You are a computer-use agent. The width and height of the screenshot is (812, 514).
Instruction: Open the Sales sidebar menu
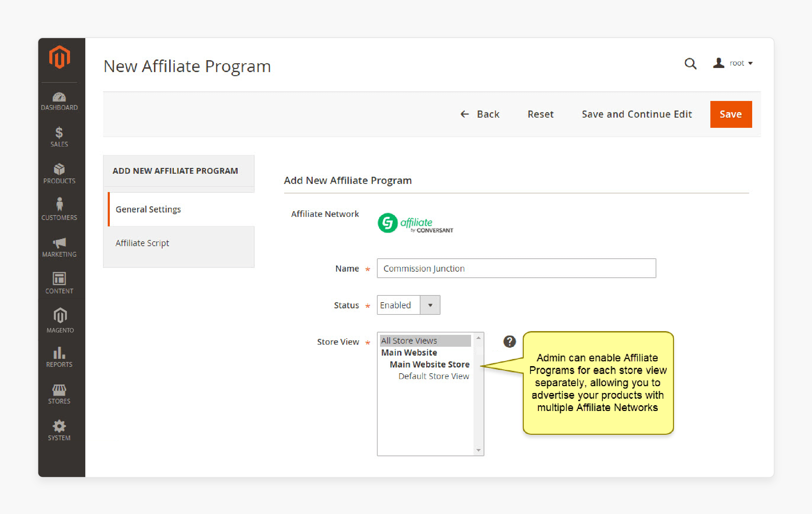[59, 137]
